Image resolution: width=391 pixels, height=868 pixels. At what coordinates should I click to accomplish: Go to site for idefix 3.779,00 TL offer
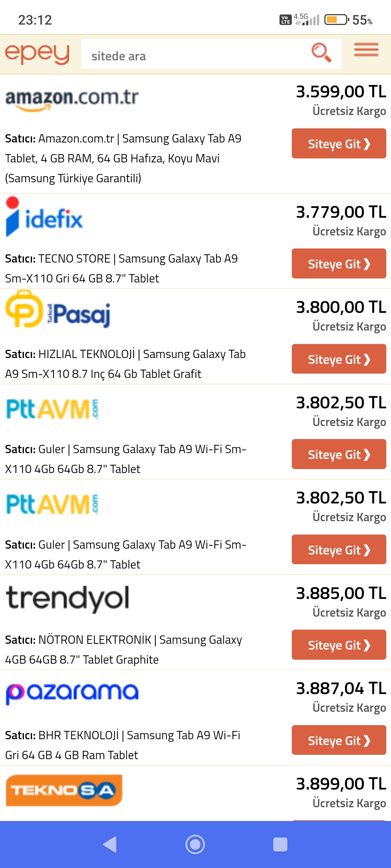(339, 264)
